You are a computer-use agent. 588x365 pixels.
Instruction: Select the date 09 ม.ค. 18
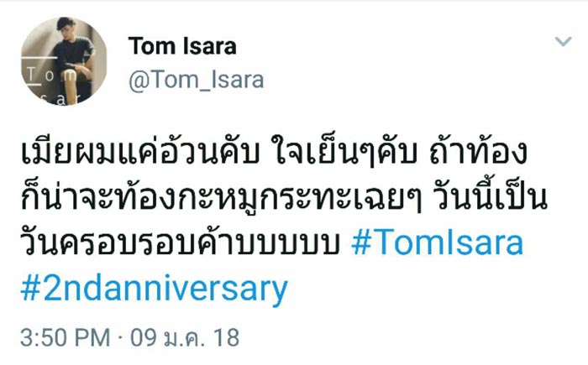[x=186, y=338]
